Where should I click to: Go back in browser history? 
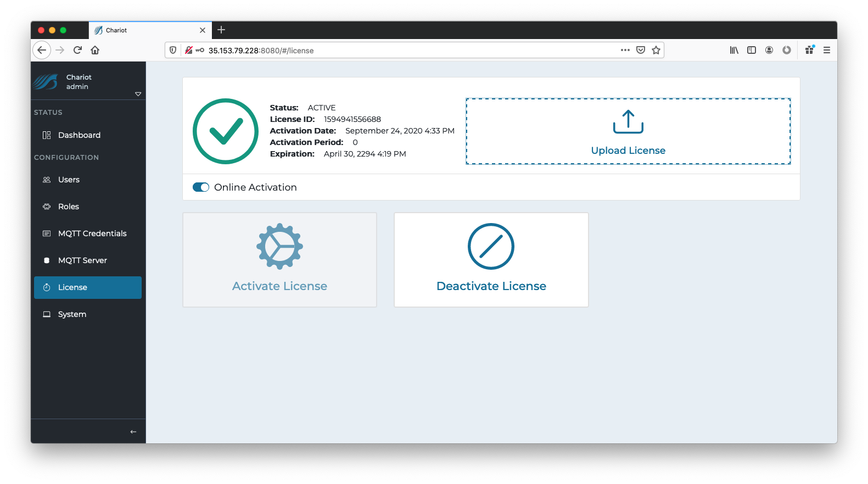(x=42, y=50)
